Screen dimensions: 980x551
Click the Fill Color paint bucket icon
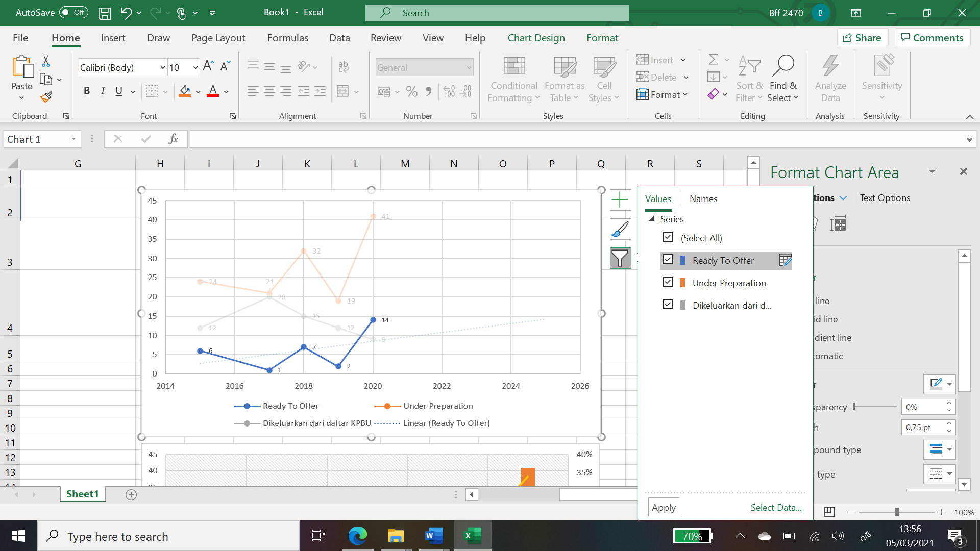[185, 91]
